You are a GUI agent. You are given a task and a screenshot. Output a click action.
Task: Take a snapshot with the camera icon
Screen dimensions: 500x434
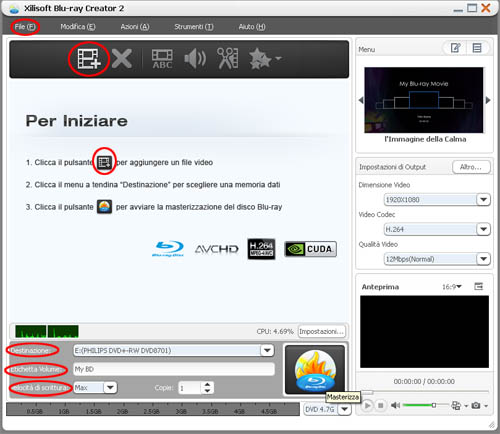476,405
